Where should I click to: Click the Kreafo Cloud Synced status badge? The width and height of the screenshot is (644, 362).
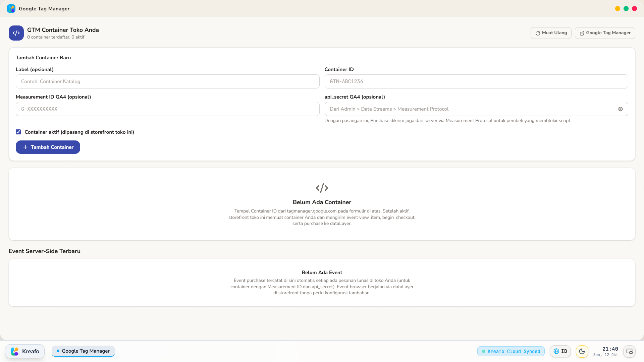511,351
